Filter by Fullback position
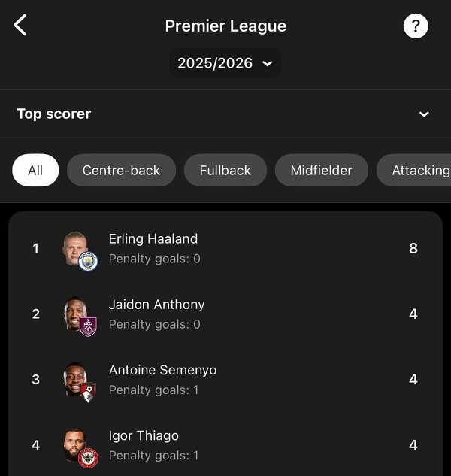 pos(225,171)
